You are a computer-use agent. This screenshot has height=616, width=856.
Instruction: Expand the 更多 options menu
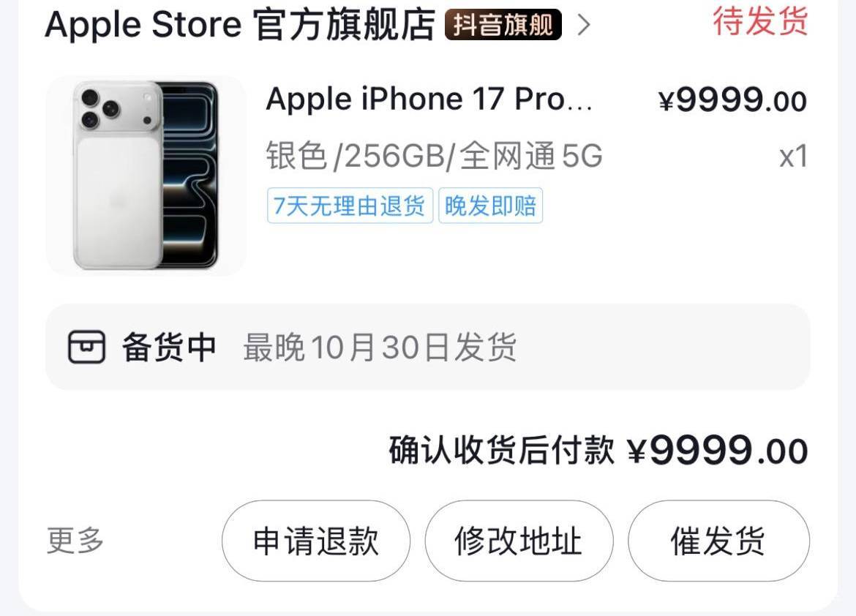point(75,541)
